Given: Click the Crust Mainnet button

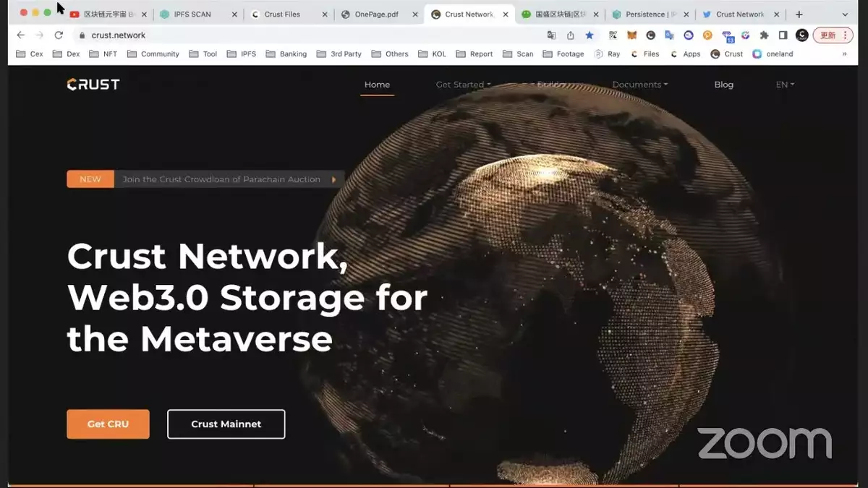Looking at the screenshot, I should coord(226,424).
